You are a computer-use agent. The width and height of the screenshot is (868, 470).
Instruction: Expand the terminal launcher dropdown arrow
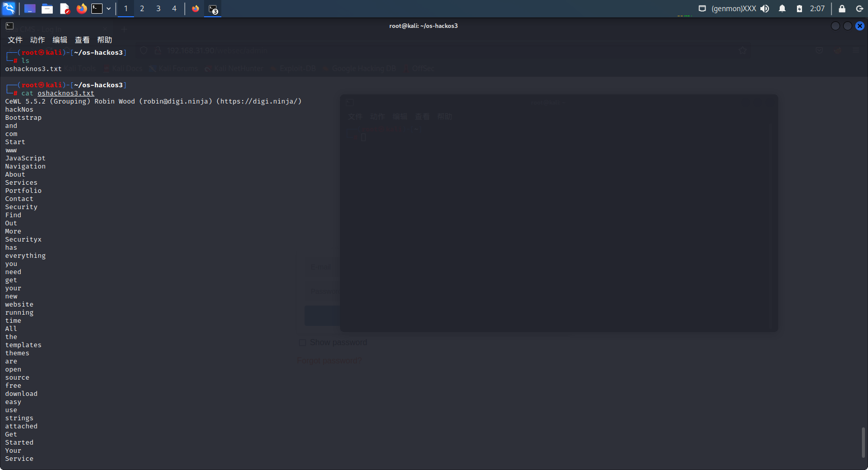[109, 9]
